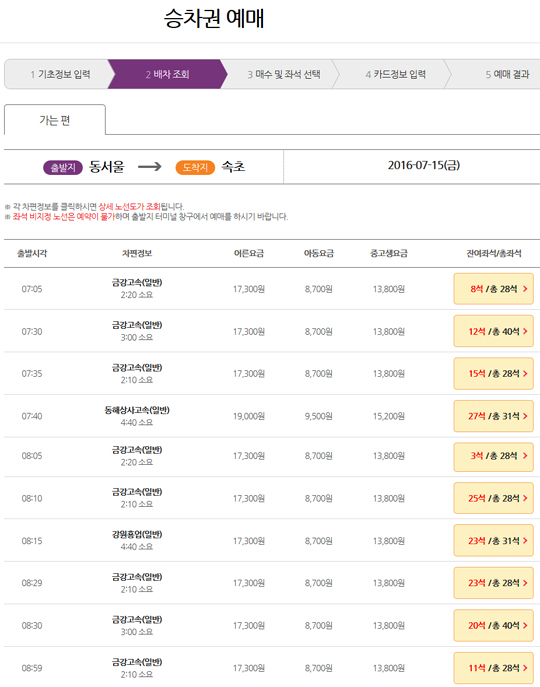Select the 08:30 bus with 20석 remaining
This screenshot has height=687, width=540.
click(494, 626)
